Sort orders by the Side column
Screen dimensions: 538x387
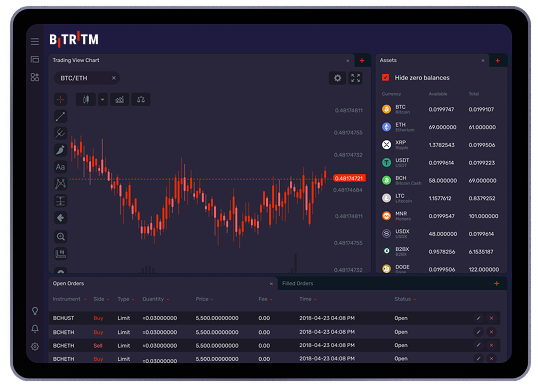click(101, 299)
